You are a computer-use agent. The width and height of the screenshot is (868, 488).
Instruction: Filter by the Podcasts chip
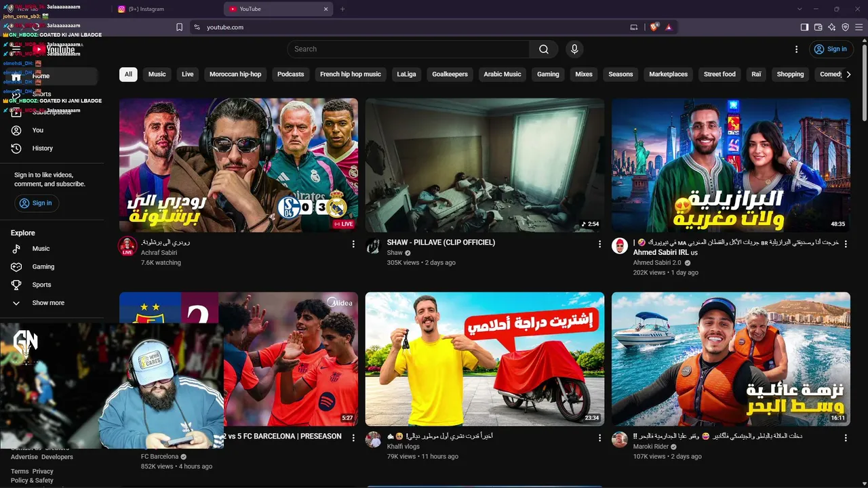click(291, 75)
